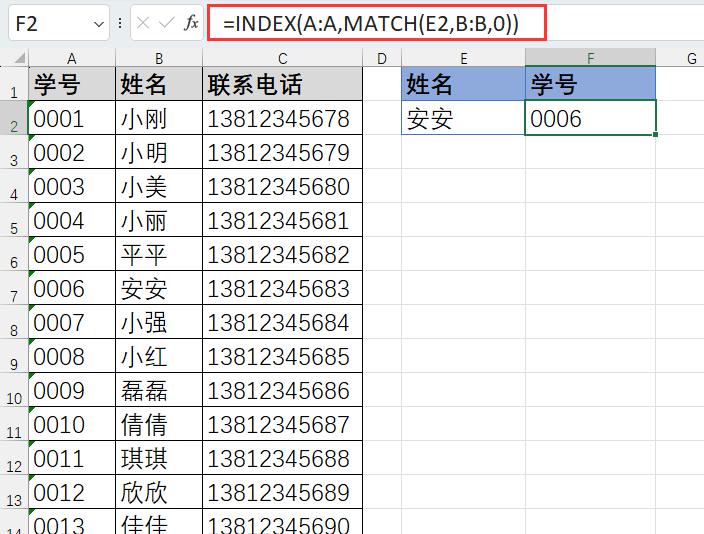
Task: Select column E header
Action: coord(463,58)
